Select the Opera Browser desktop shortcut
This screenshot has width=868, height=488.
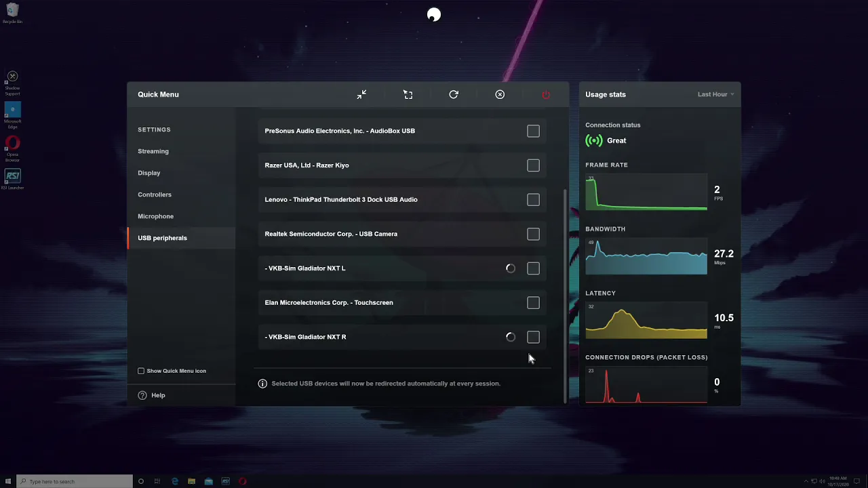coord(12,149)
